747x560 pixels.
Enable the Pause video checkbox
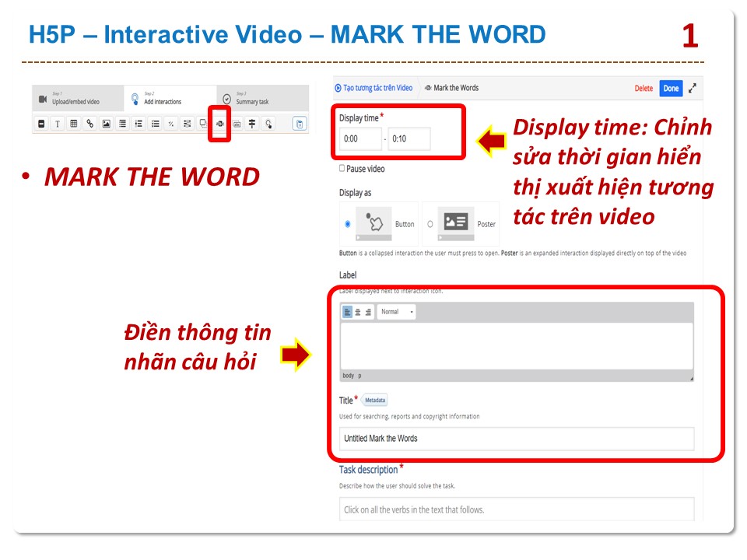342,169
